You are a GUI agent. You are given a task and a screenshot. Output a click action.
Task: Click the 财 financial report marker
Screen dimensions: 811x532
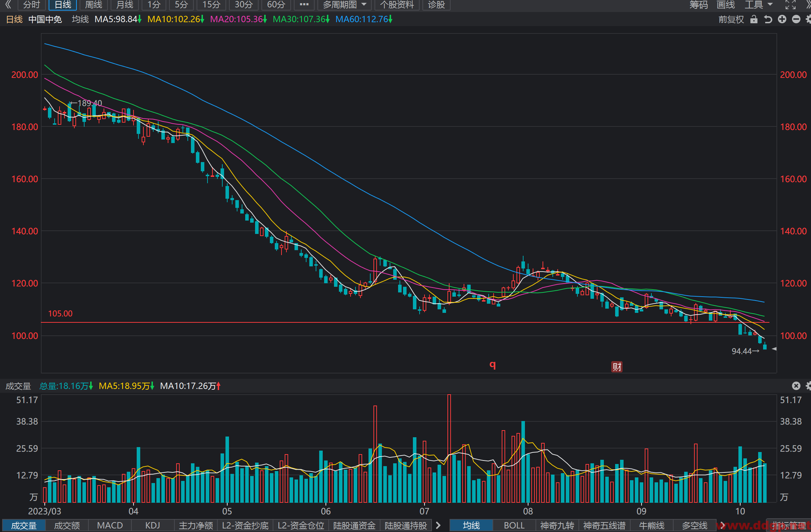click(617, 367)
